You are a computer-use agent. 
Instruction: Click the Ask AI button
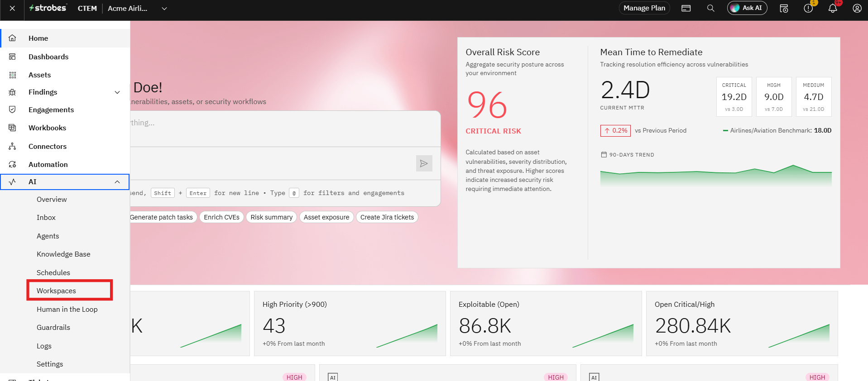(747, 8)
